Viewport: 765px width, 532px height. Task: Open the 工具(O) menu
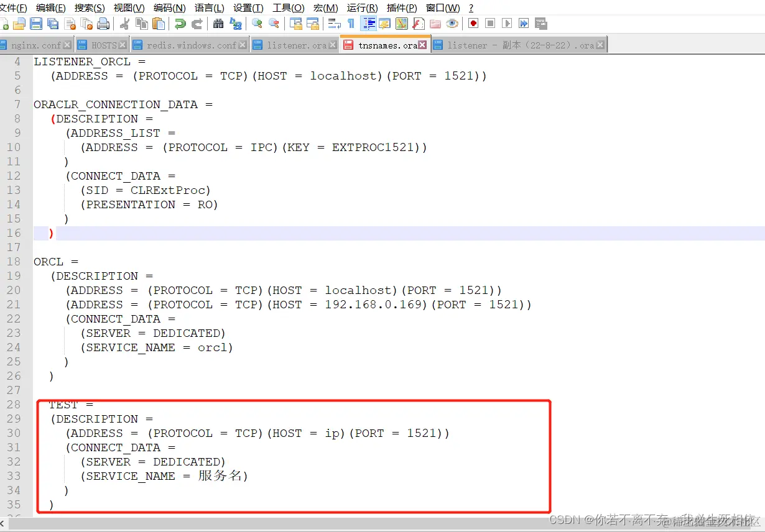289,7
